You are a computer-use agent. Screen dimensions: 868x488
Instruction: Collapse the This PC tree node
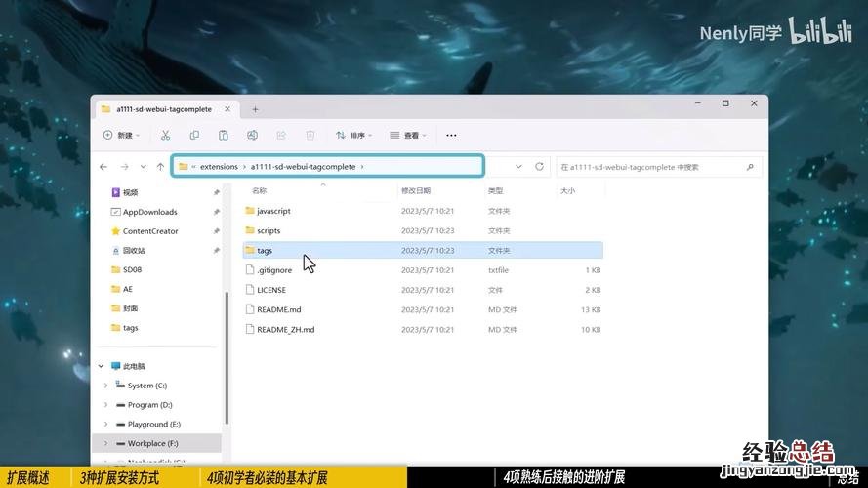tap(101, 366)
